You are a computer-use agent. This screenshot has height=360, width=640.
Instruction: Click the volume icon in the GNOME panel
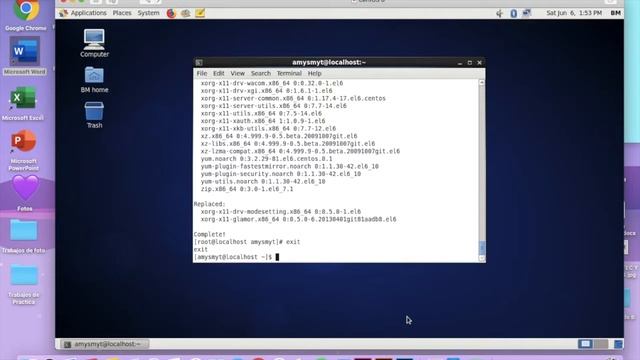(x=499, y=13)
